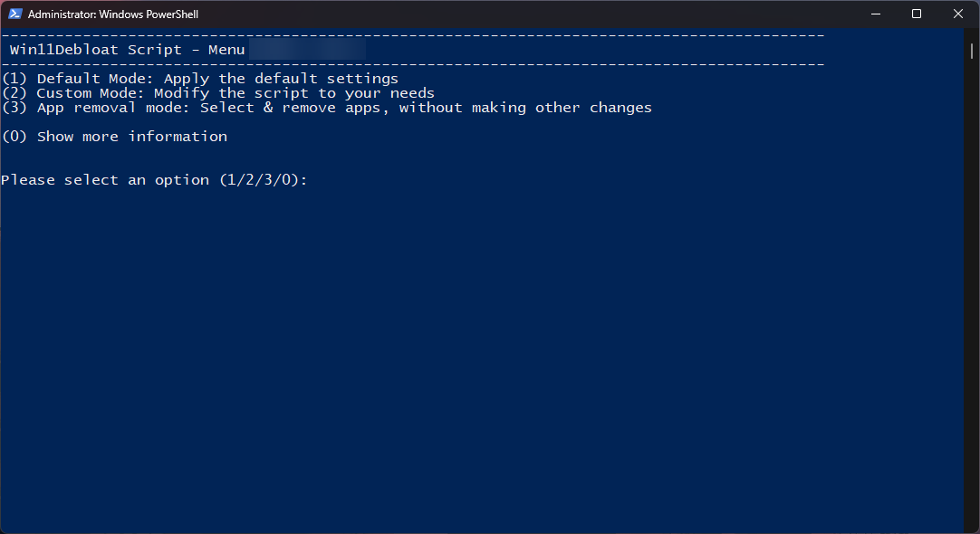Minimize the PowerShell window

click(875, 14)
